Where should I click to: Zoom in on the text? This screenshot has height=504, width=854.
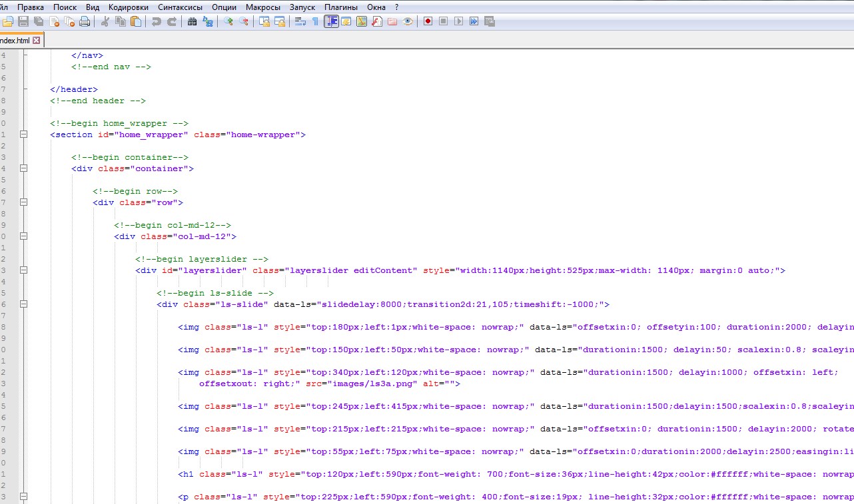point(228,21)
